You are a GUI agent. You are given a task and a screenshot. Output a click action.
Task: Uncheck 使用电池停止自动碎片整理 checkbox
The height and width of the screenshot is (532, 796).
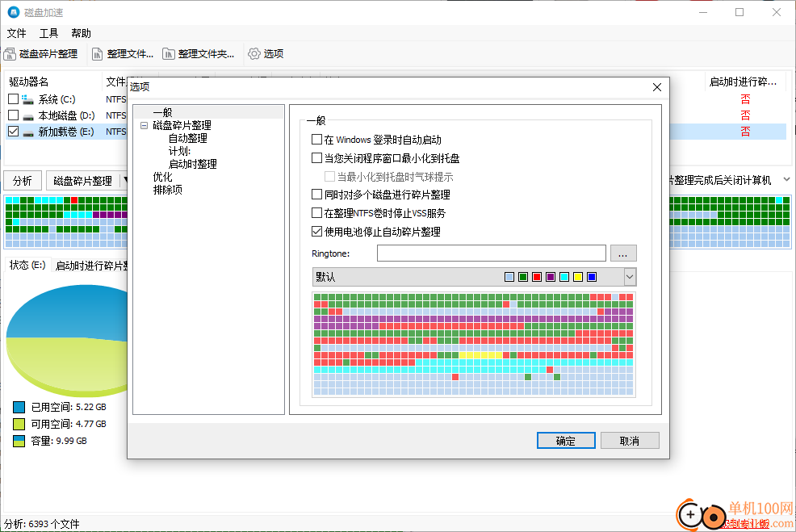(x=316, y=232)
